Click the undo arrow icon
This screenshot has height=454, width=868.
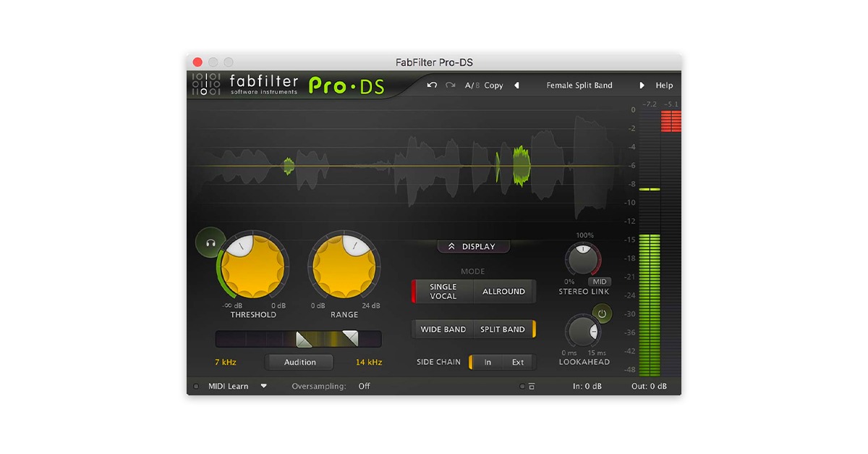[432, 85]
